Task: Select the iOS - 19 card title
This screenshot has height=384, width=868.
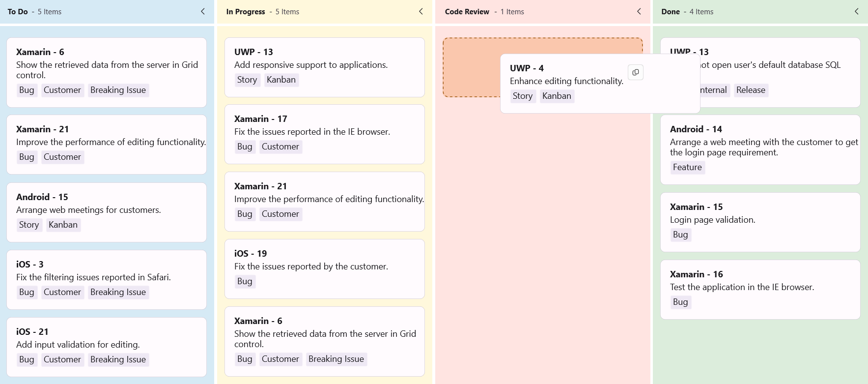Action: pyautogui.click(x=251, y=253)
